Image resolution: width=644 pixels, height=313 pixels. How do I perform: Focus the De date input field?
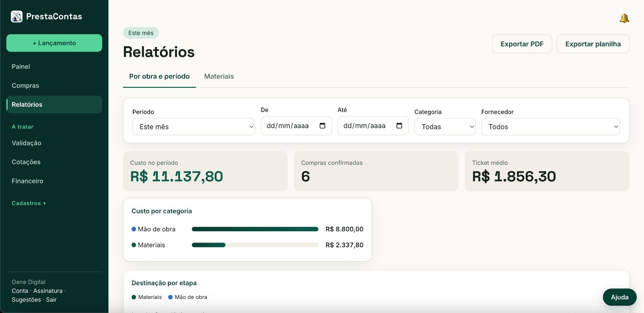tap(296, 126)
